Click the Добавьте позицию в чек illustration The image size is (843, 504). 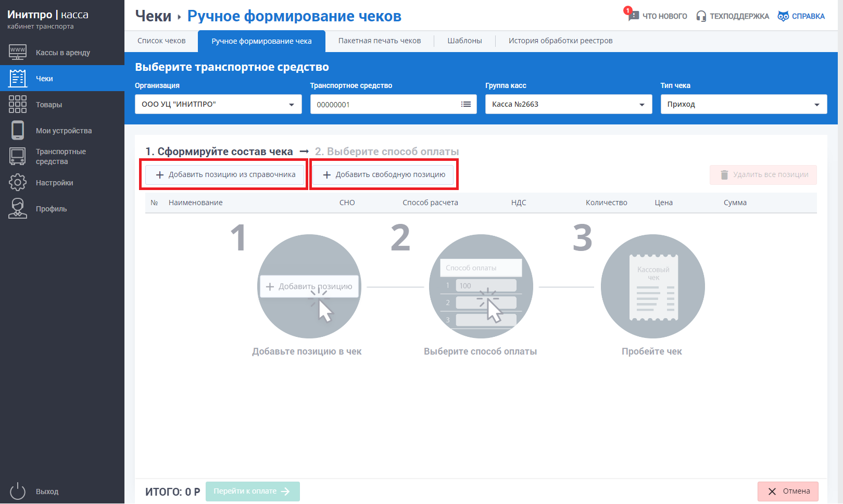pyautogui.click(x=309, y=286)
